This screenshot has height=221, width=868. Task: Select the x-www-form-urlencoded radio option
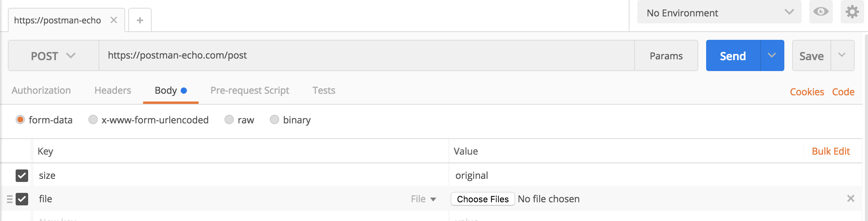click(x=93, y=119)
